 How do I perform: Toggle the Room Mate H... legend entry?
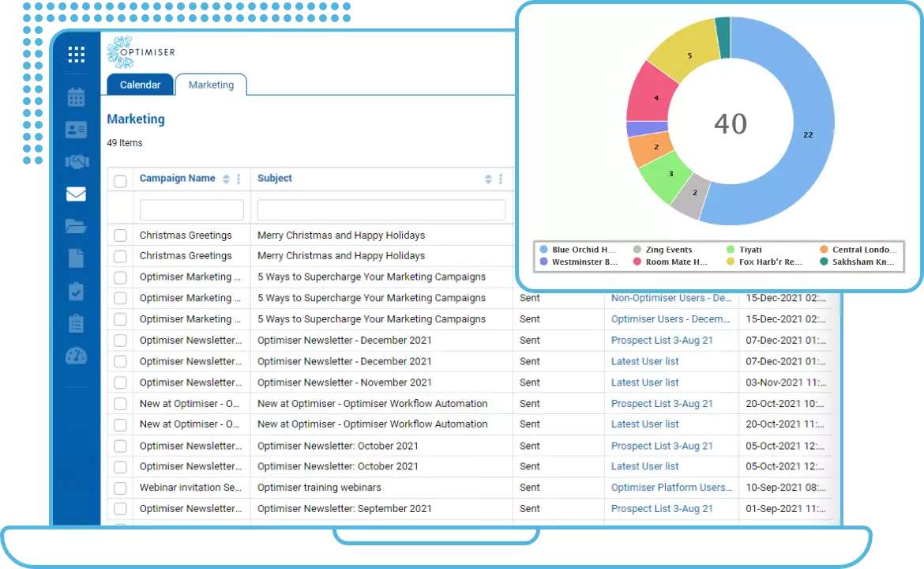(x=670, y=262)
